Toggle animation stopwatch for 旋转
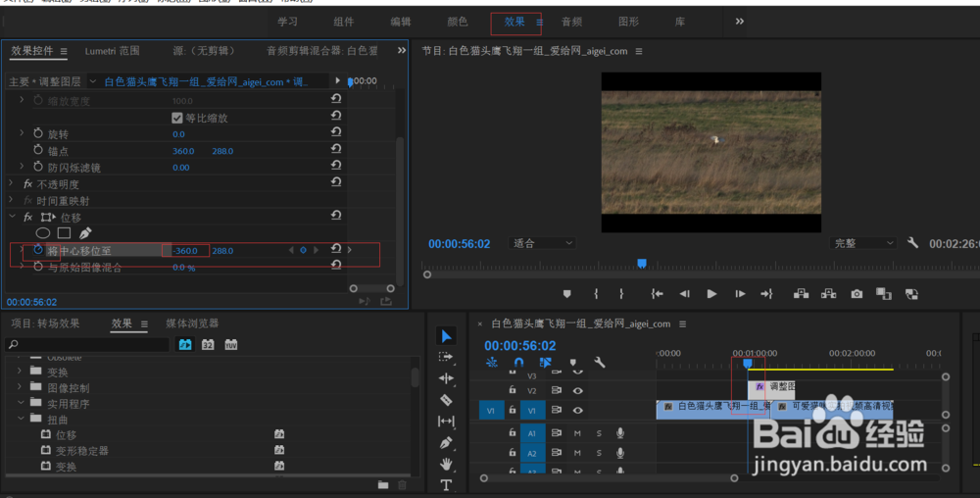This screenshot has height=498, width=980. [x=38, y=133]
